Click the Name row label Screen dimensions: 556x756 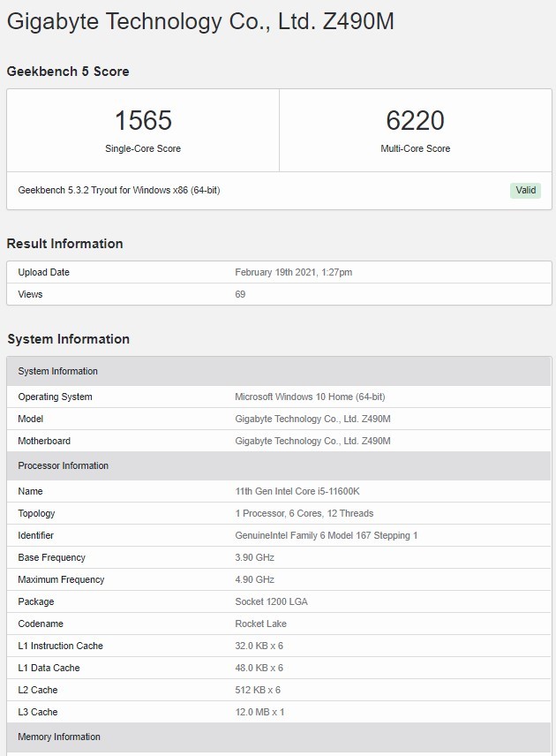pyautogui.click(x=30, y=491)
